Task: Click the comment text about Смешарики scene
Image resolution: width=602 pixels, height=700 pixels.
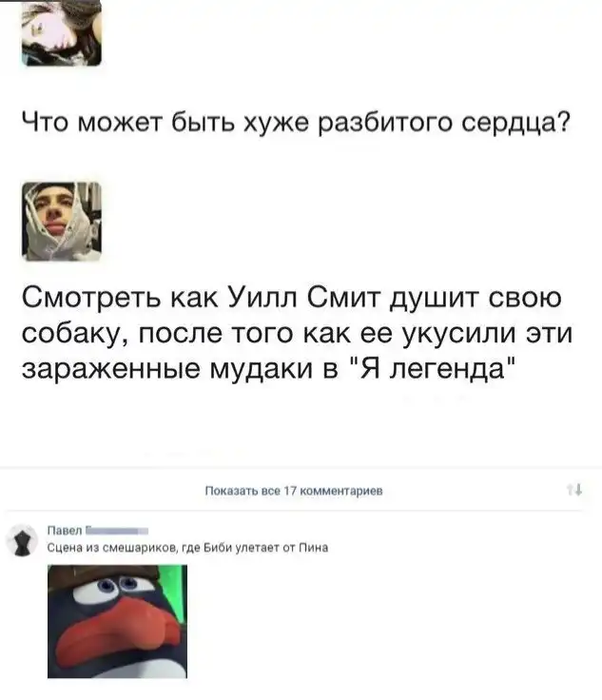Action: (188, 548)
